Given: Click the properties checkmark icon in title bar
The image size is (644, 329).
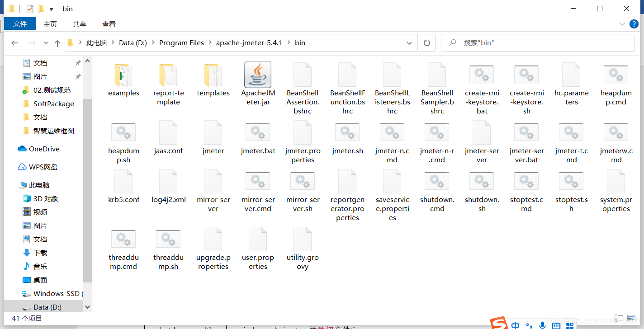Looking at the screenshot, I should pyautogui.click(x=30, y=9).
